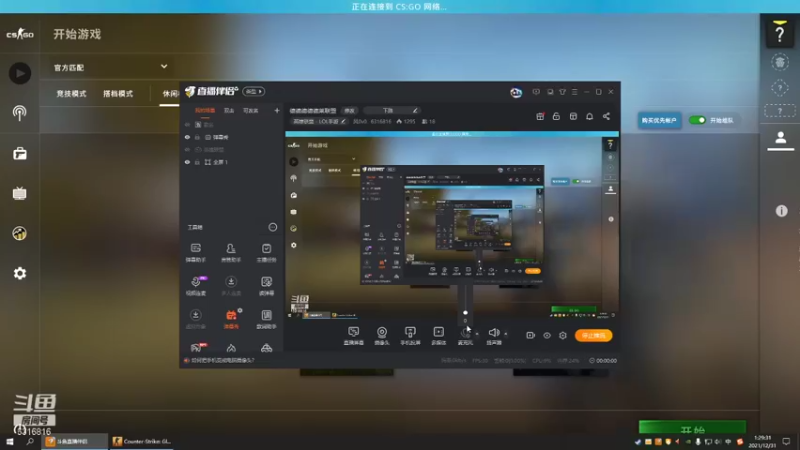This screenshot has height=450, width=800.
Task: Toggle visibility of the 全屏 1 source
Action: pos(187,162)
